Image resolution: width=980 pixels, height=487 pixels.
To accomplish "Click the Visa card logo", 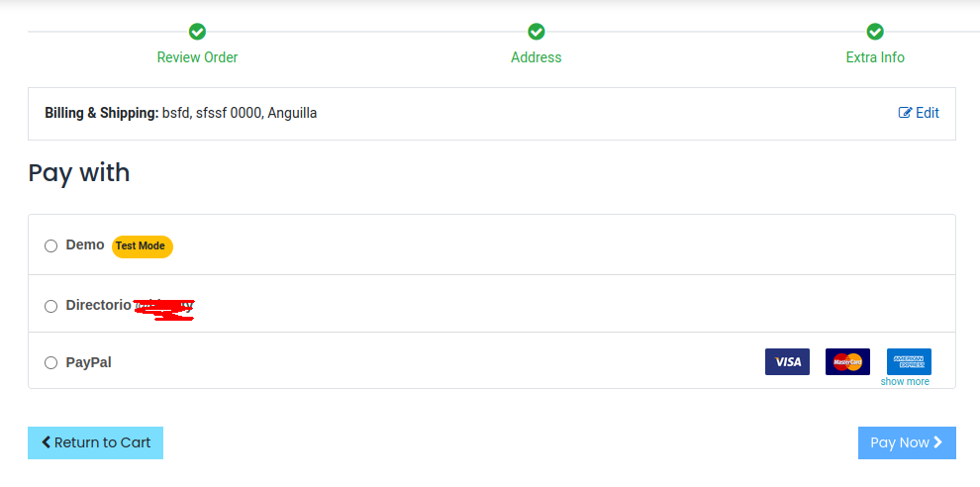I will [788, 362].
